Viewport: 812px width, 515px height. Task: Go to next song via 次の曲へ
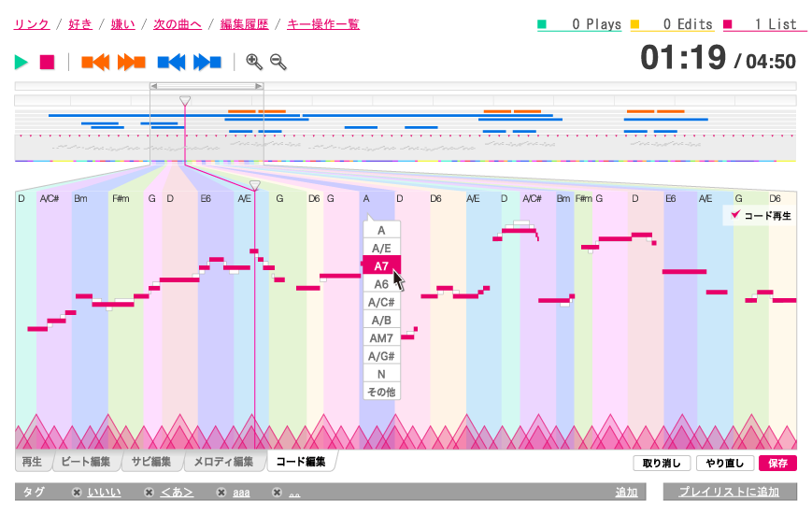pyautogui.click(x=178, y=23)
